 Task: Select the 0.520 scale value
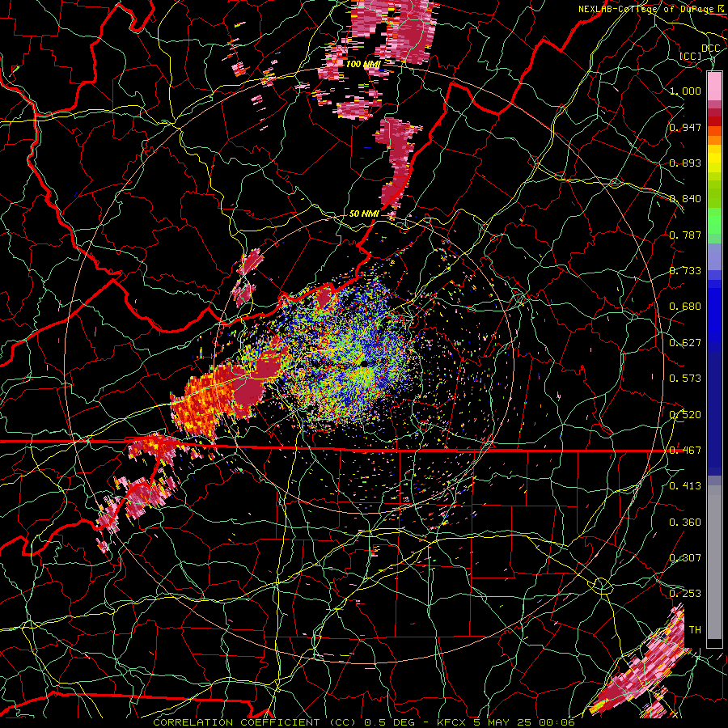(685, 415)
